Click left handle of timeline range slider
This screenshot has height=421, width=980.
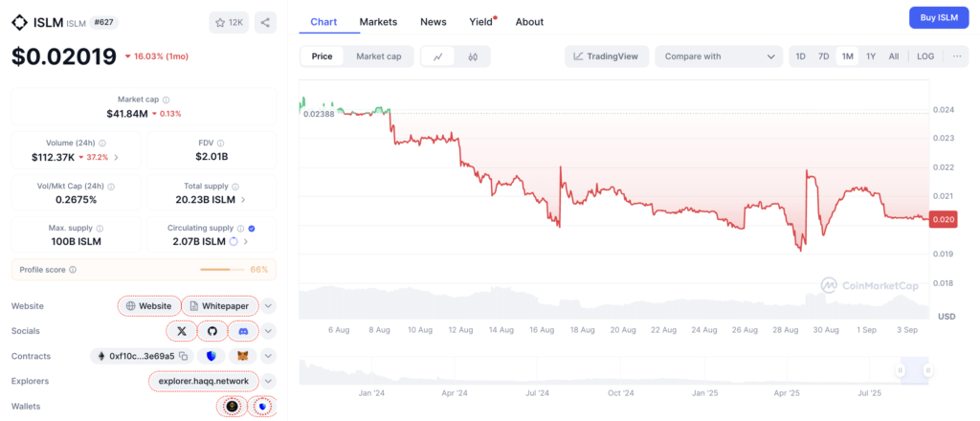point(901,370)
